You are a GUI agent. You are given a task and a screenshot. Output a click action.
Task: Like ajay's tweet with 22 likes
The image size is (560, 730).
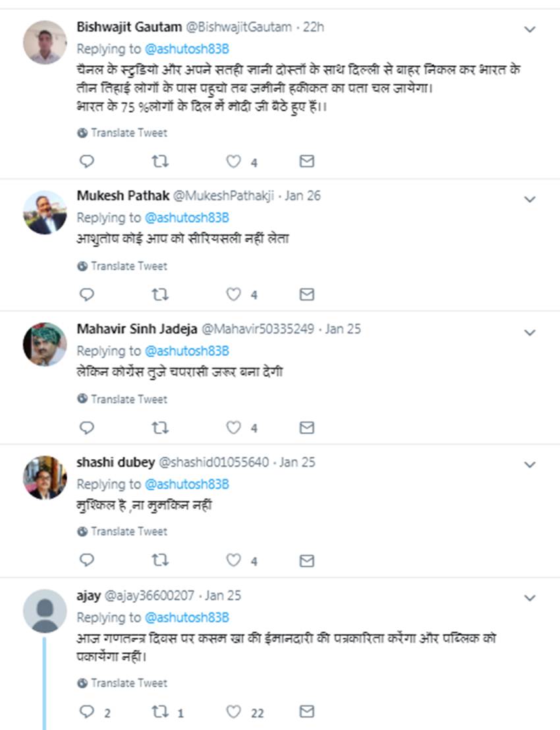[x=234, y=712]
